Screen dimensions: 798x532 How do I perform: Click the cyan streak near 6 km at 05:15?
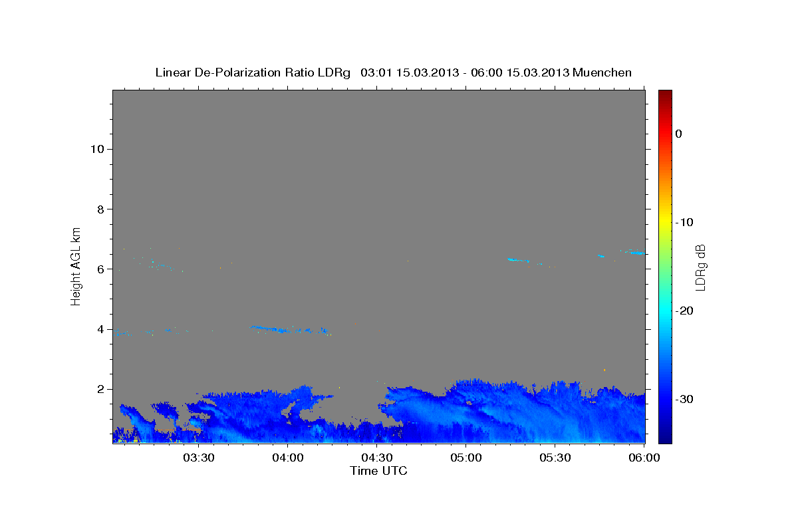[x=519, y=260]
